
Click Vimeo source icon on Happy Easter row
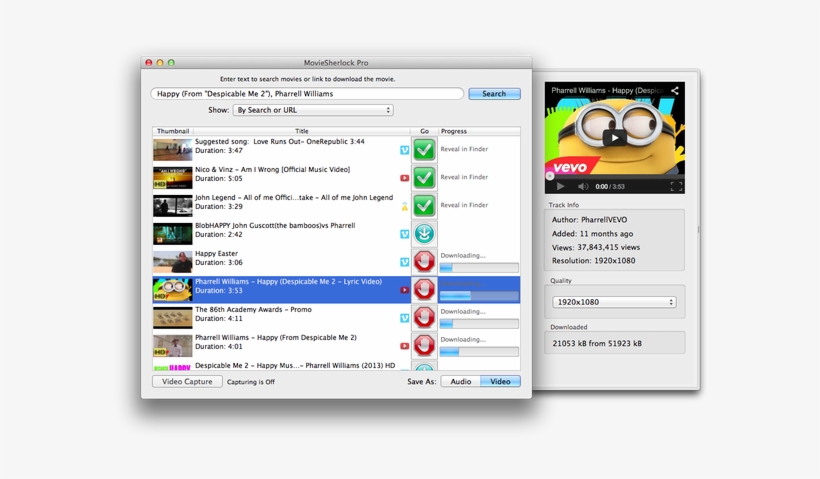(x=404, y=262)
